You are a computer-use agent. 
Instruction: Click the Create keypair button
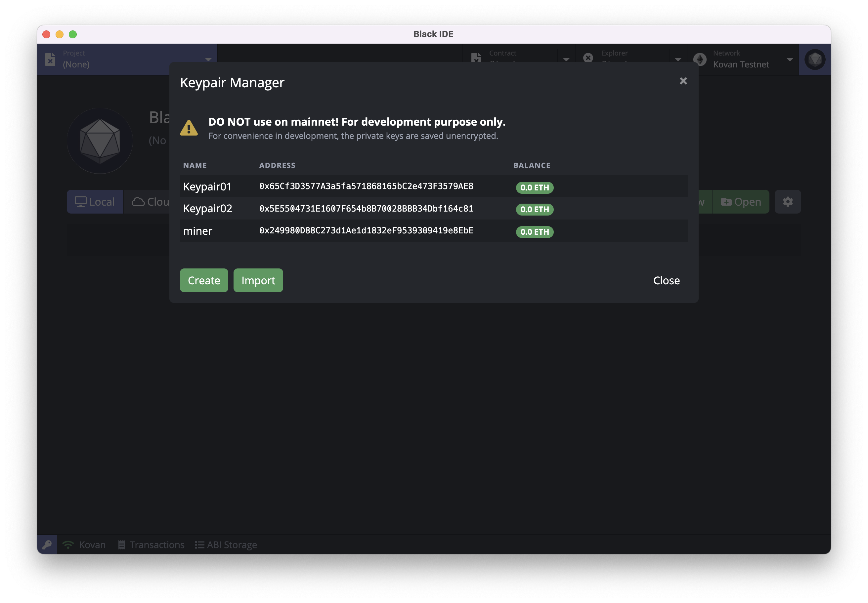[204, 280]
